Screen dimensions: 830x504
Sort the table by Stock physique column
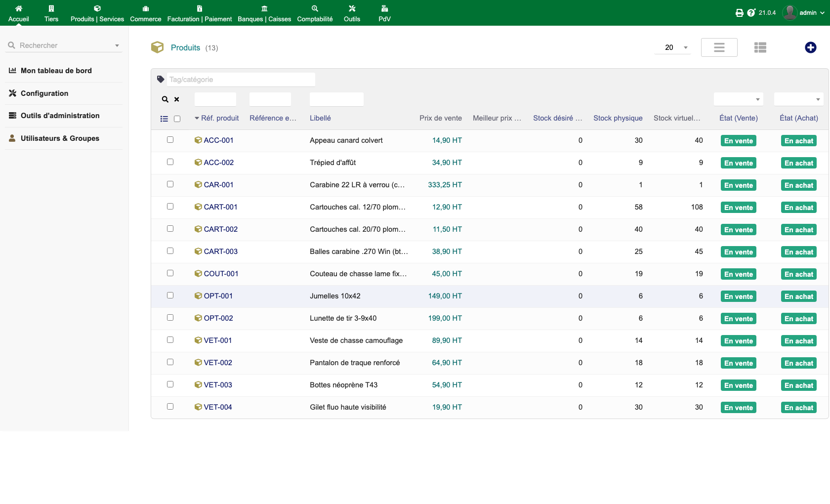(x=618, y=118)
